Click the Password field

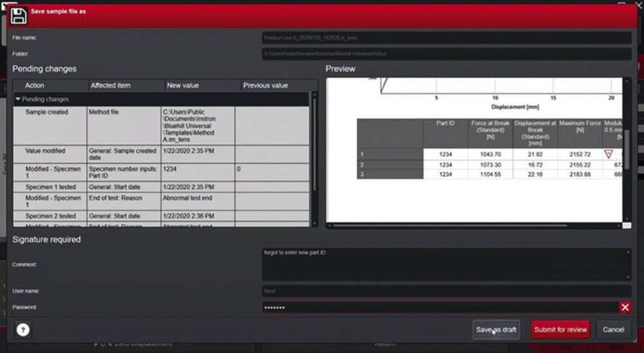pos(440,307)
